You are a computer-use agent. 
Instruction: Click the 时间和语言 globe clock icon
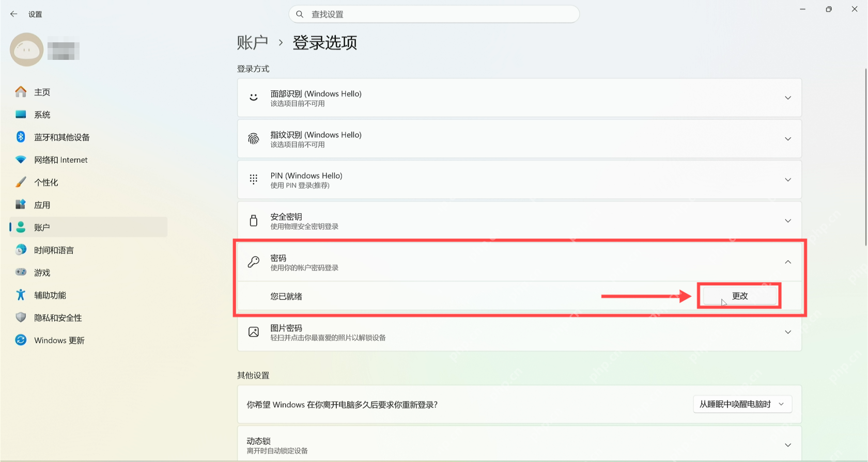click(21, 250)
